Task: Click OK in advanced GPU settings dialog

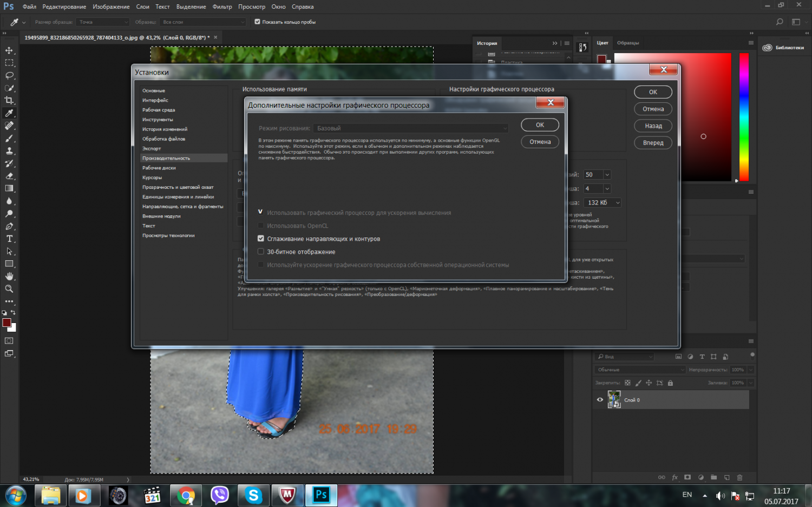Action: click(540, 125)
